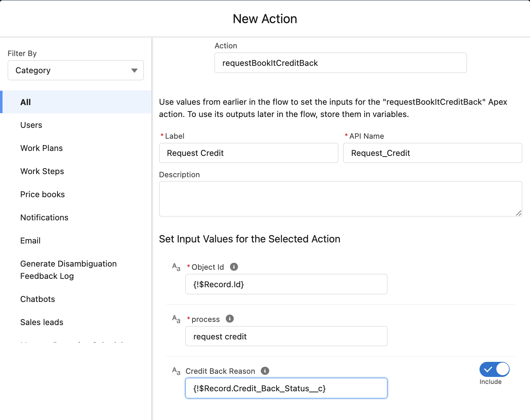Choose the Work Plans category

click(41, 148)
